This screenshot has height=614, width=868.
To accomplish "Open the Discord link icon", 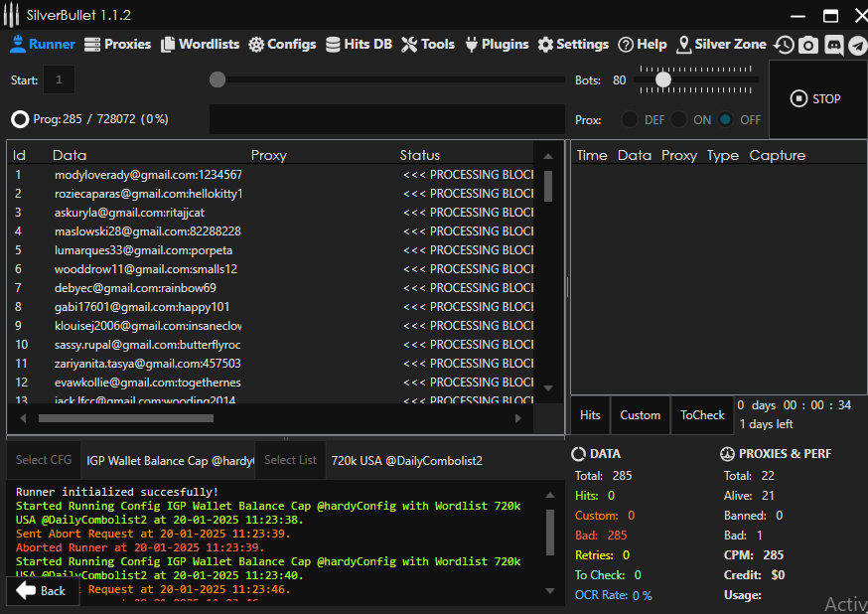I will tap(833, 46).
